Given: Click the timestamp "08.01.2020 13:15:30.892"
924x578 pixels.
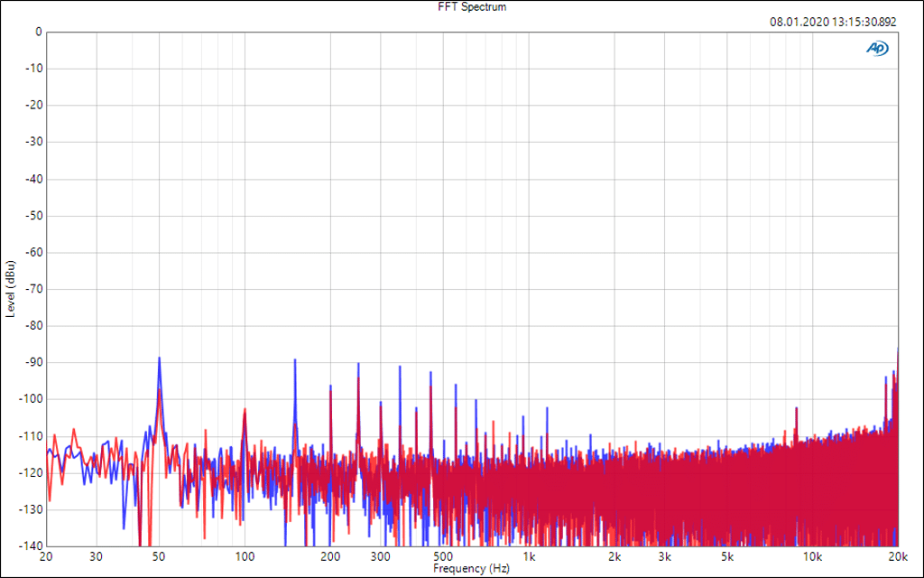Looking at the screenshot, I should (x=833, y=23).
